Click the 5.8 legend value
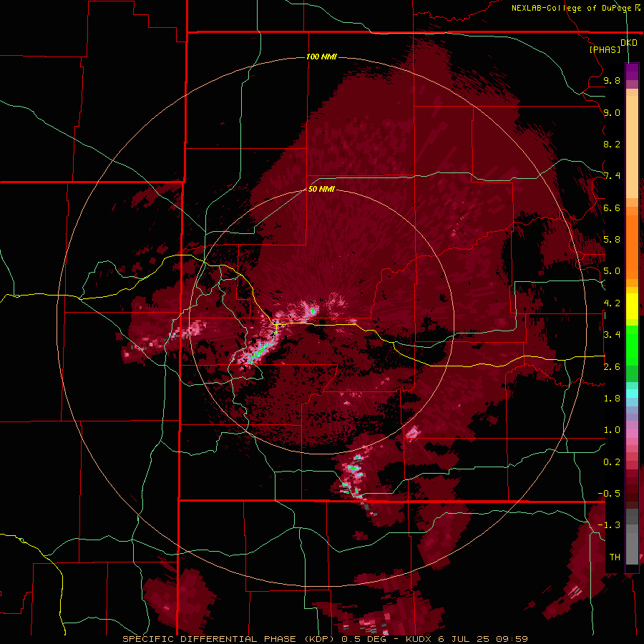Image resolution: width=644 pixels, height=644 pixels. coord(612,240)
